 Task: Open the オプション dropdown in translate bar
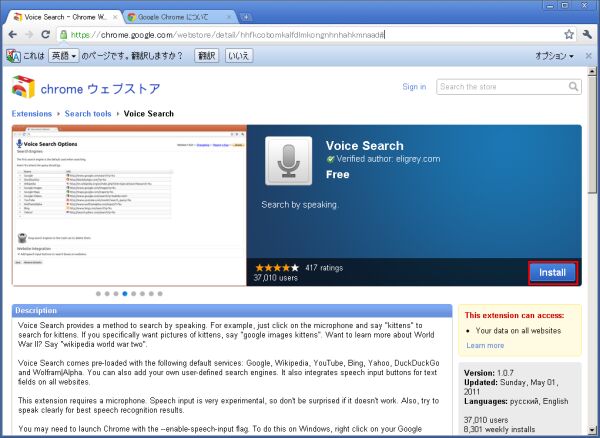coord(554,56)
